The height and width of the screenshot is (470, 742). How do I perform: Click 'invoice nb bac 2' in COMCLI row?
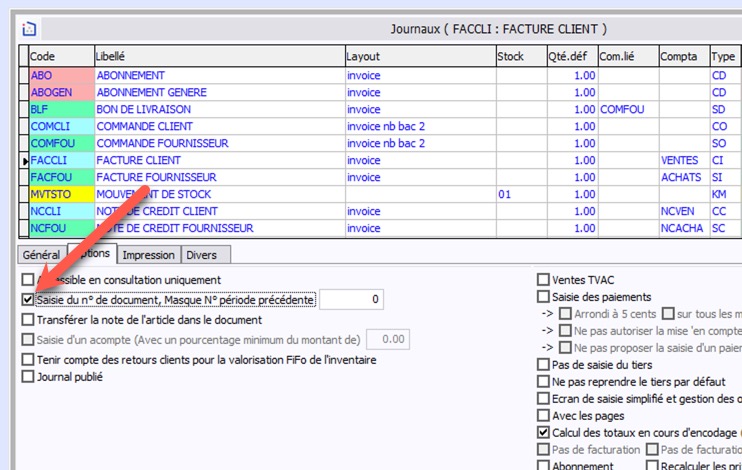[x=421, y=126]
